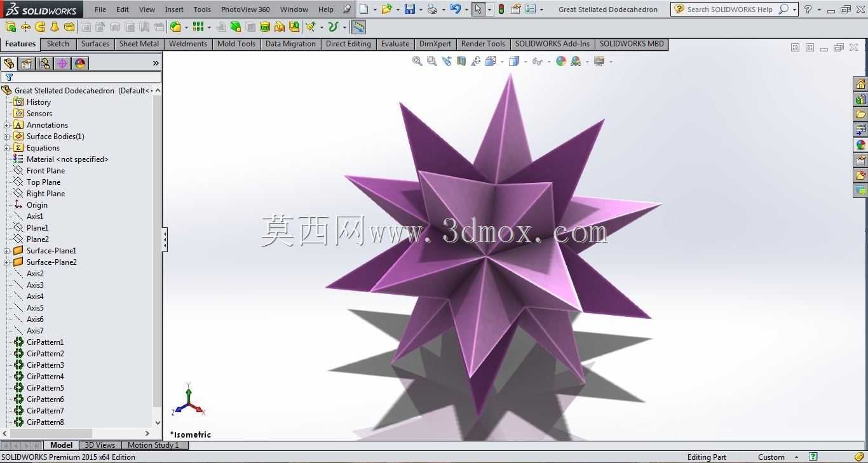
Task: Open SOLIDWORKS Resources in task pane
Action: pyautogui.click(x=860, y=84)
